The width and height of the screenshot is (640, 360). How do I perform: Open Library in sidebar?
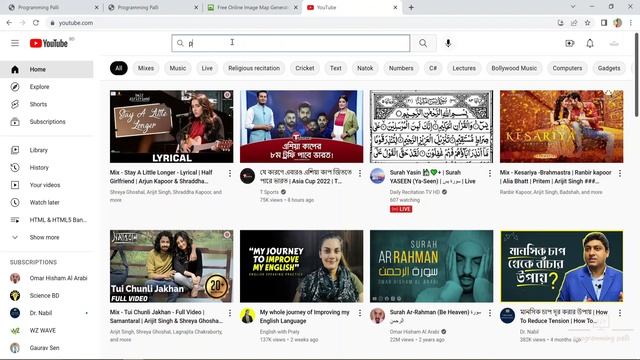tap(47, 150)
